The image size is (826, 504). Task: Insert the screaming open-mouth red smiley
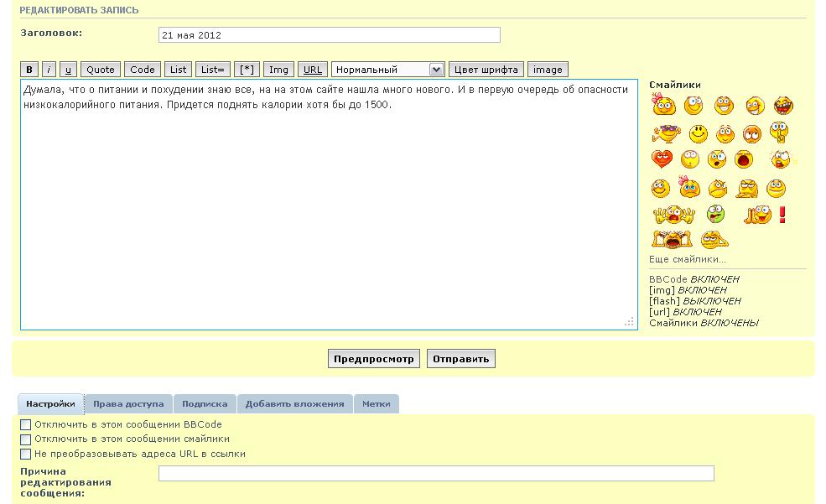743,159
